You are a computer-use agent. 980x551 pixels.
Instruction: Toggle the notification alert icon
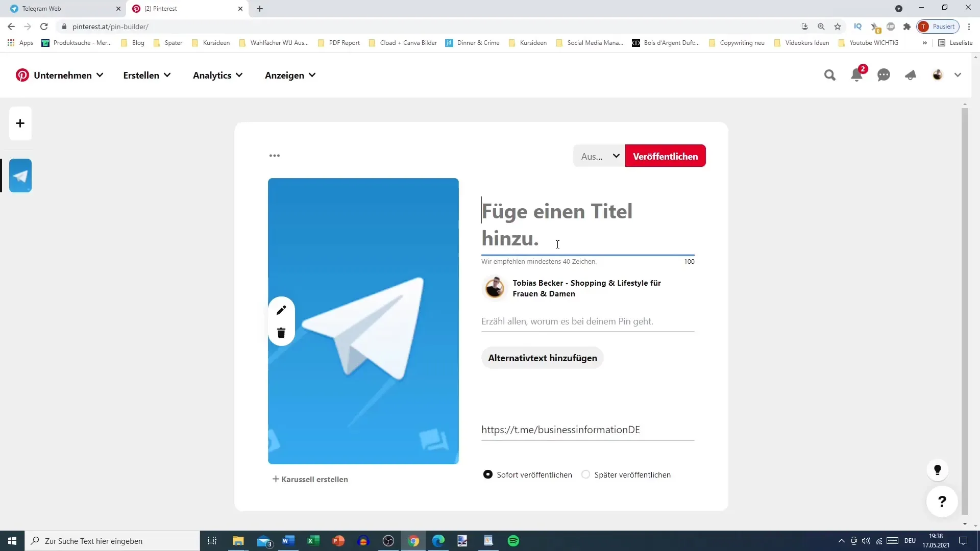[x=857, y=74]
